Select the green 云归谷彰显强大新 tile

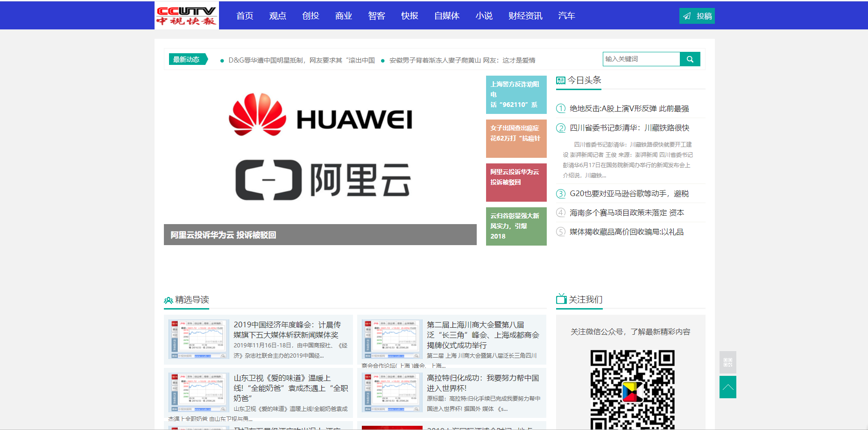(x=516, y=226)
